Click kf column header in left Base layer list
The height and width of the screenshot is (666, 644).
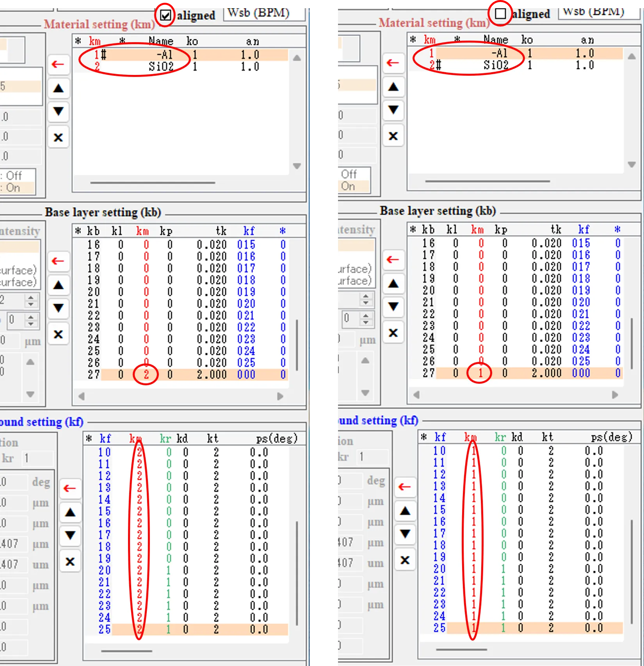pyautogui.click(x=249, y=231)
